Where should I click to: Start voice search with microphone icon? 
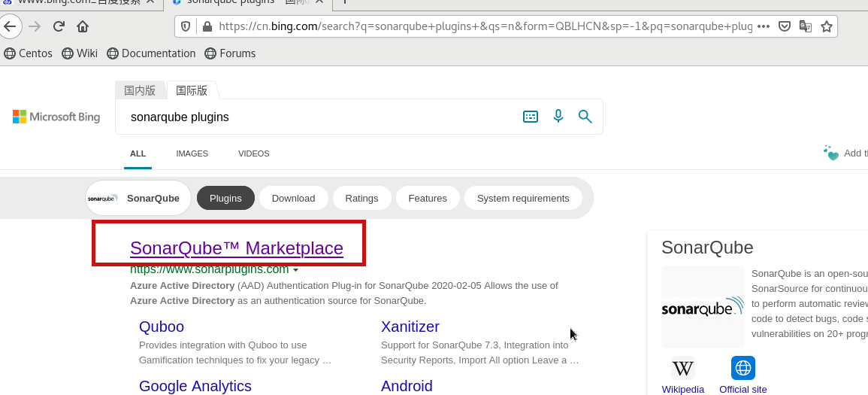[558, 117]
